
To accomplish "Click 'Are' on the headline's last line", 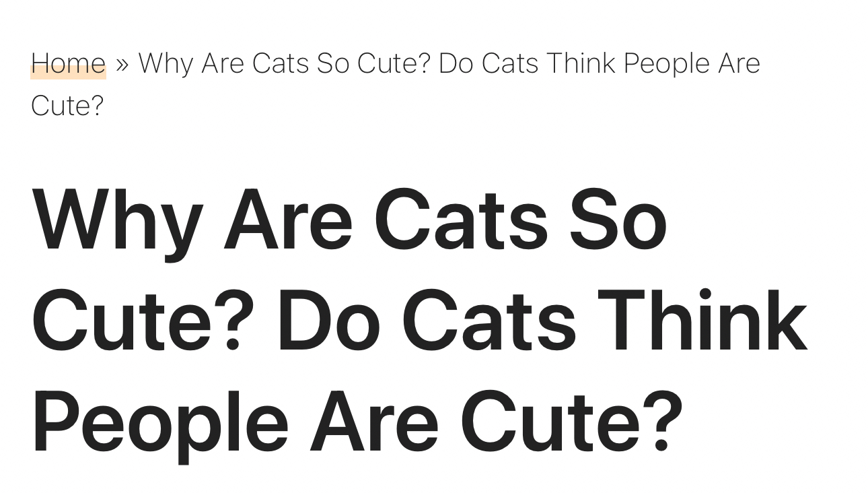I will (374, 423).
